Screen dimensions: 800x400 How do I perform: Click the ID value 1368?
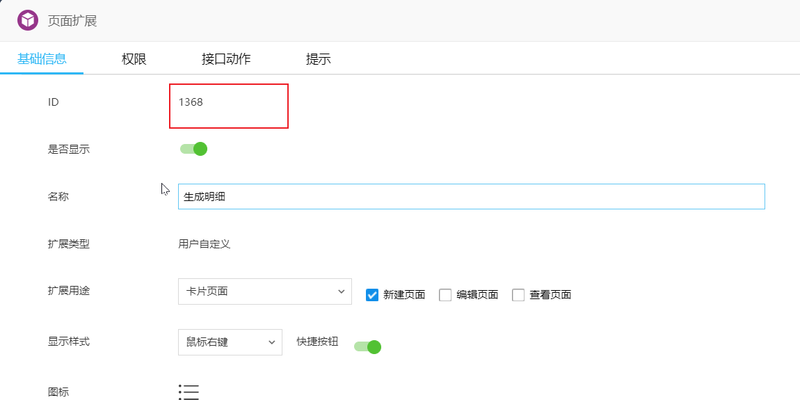191,102
